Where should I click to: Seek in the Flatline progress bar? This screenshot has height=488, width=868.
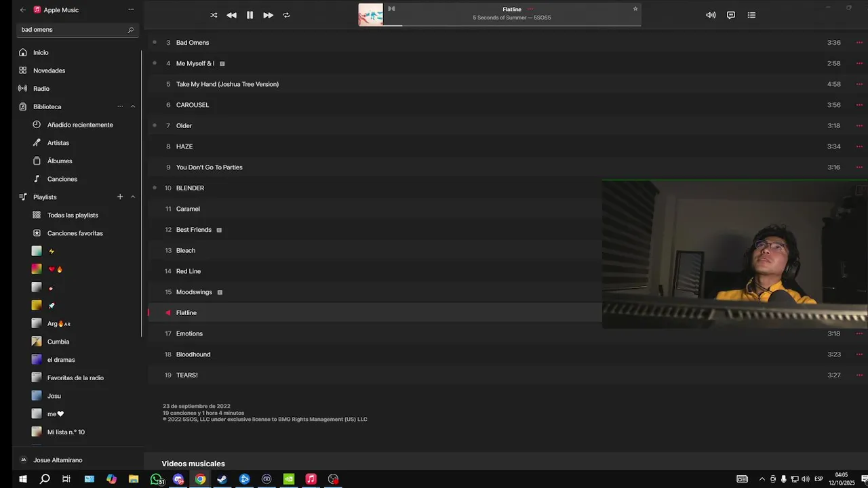512,26
